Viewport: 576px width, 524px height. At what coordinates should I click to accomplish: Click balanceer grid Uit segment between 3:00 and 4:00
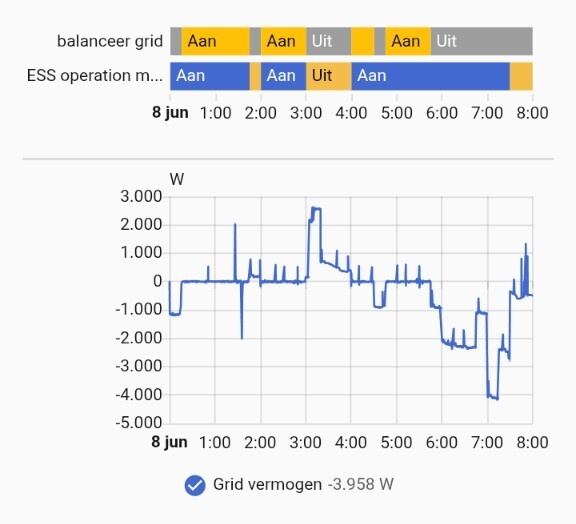tap(329, 41)
